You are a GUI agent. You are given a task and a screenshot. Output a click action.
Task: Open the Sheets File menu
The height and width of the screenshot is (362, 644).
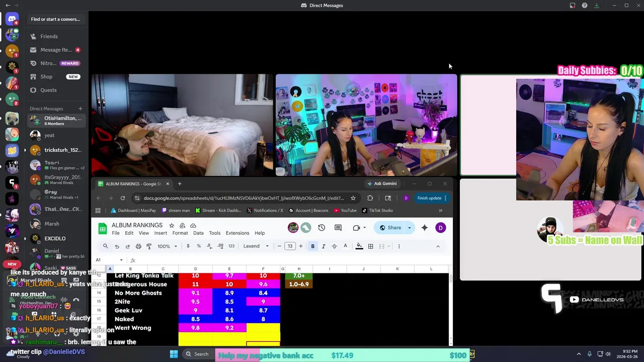coord(116,233)
